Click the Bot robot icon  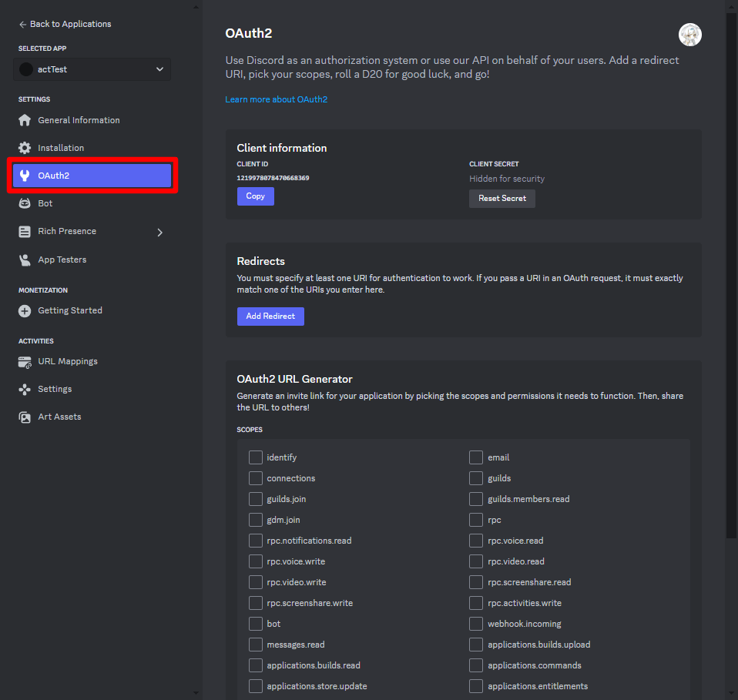[25, 204]
